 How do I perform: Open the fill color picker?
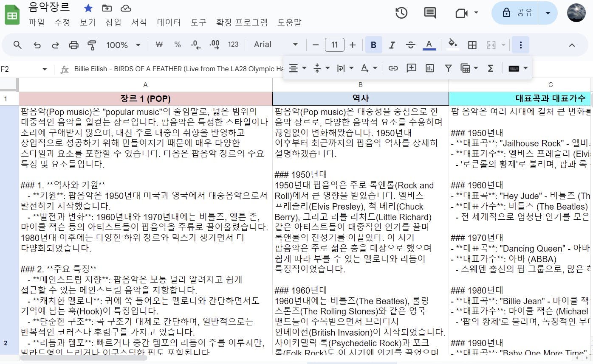coord(453,45)
